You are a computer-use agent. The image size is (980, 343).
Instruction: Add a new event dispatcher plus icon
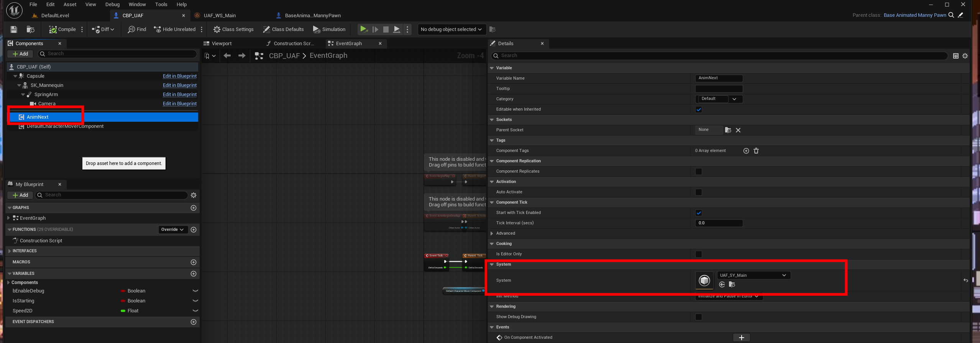click(x=194, y=322)
